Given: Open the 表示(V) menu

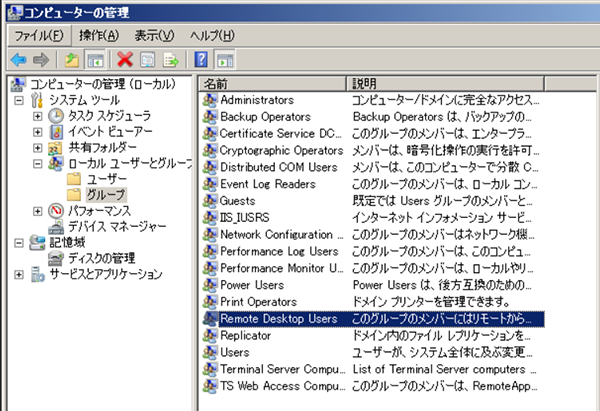Looking at the screenshot, I should click(x=154, y=36).
